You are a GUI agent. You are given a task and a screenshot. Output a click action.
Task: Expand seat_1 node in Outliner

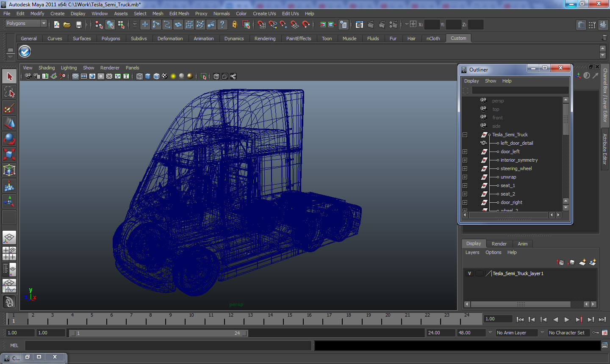coord(465,185)
